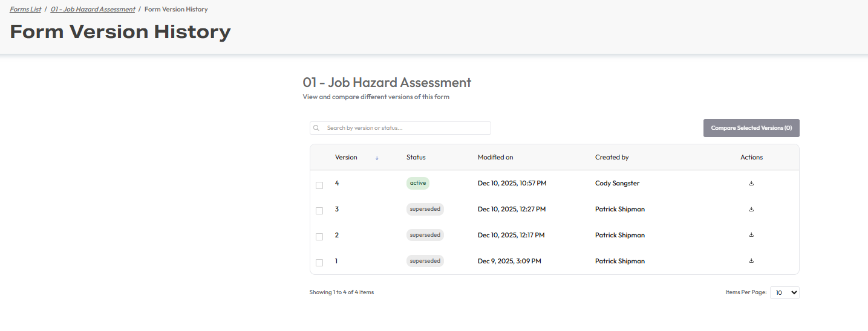868x331 pixels.
Task: Click date Dec 10, 2025, 12:17 PM
Action: [x=511, y=235]
